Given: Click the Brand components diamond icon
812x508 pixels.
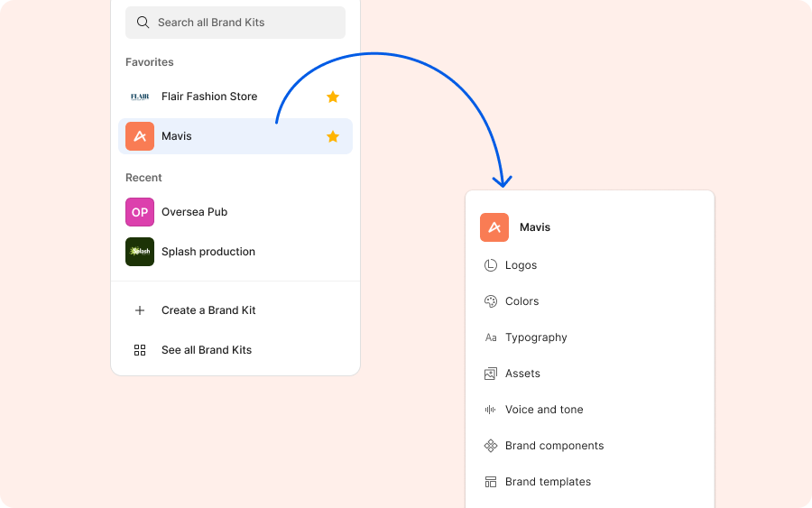Looking at the screenshot, I should [x=491, y=446].
